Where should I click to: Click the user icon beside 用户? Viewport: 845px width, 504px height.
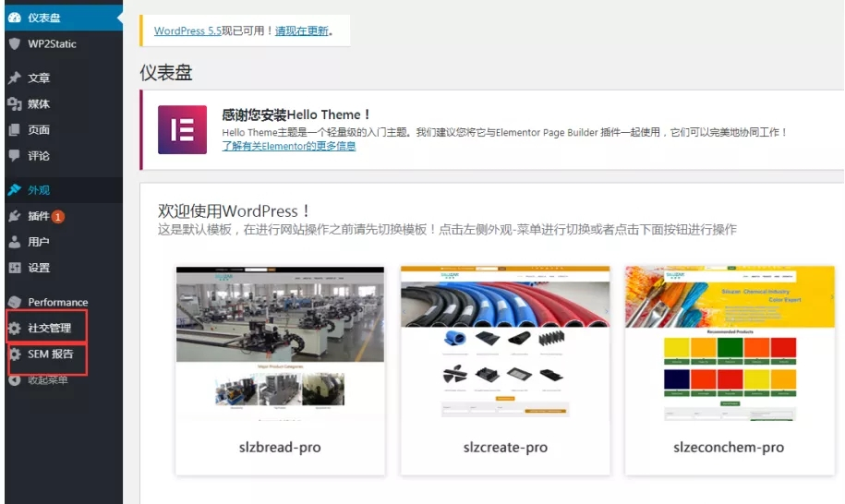coord(15,242)
